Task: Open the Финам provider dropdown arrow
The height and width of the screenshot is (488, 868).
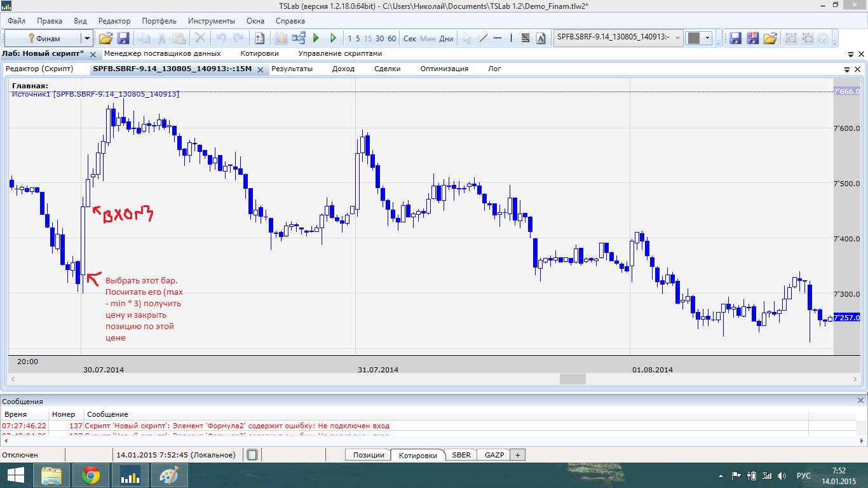Action: pos(88,38)
